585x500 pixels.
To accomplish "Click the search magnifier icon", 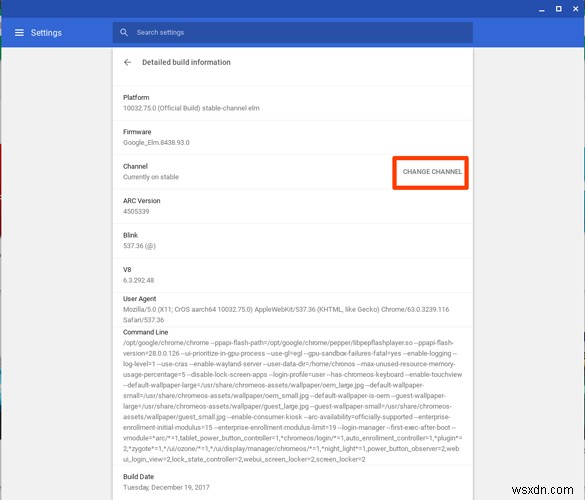I will pos(124,32).
